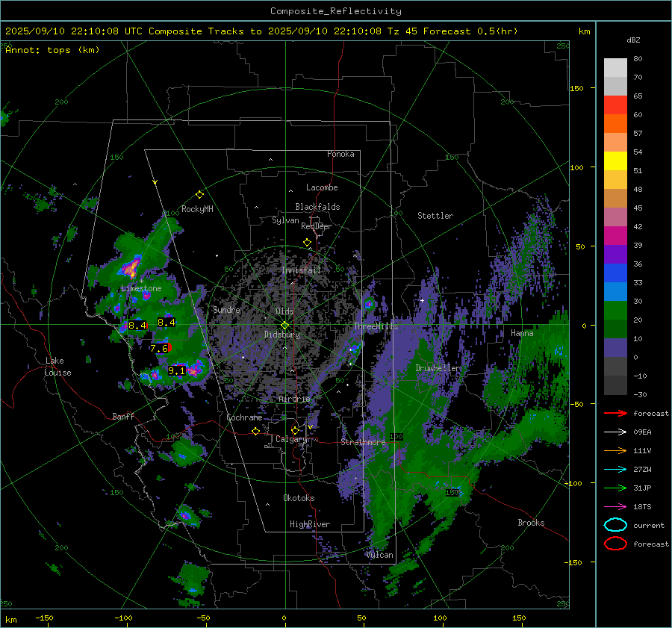Click the Banff town label
672x628 pixels.
click(x=123, y=416)
